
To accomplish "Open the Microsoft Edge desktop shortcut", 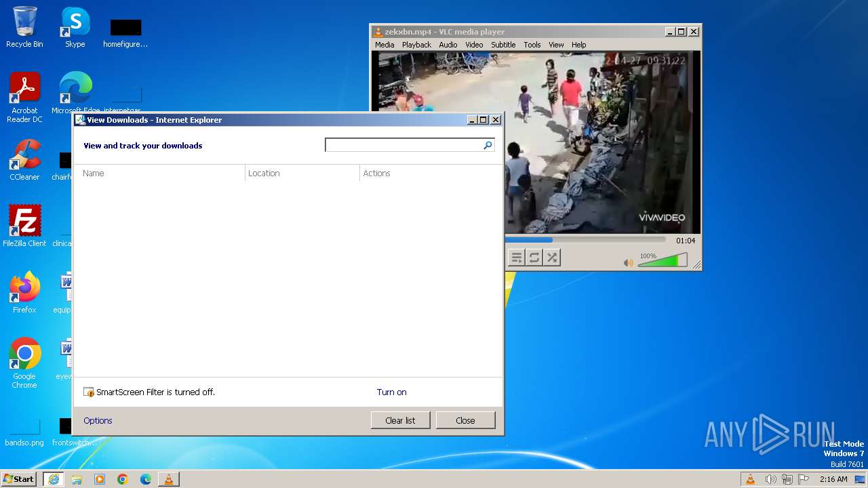I will 75,94.
